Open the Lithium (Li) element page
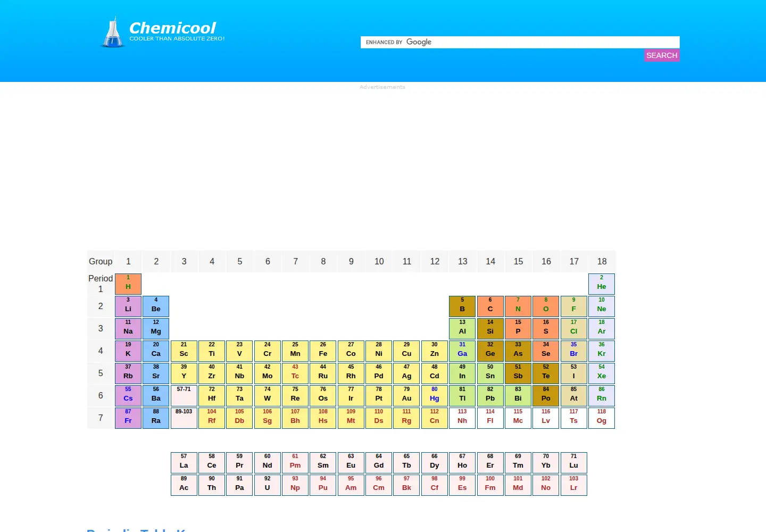The image size is (766, 532). pos(128,306)
